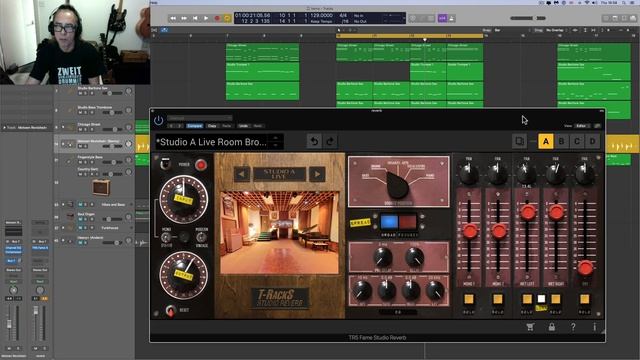Open the shopping cart store icon
The width and height of the screenshot is (640, 360).
pos(530,327)
